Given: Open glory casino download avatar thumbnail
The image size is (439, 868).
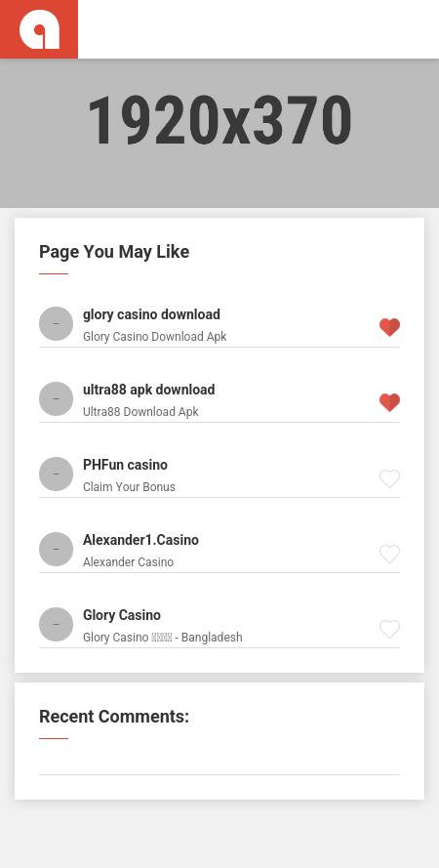Looking at the screenshot, I should (56, 323).
